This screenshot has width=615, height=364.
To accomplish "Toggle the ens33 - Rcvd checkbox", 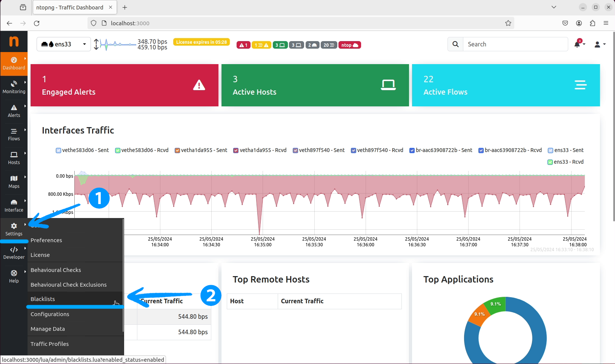I will click(550, 162).
